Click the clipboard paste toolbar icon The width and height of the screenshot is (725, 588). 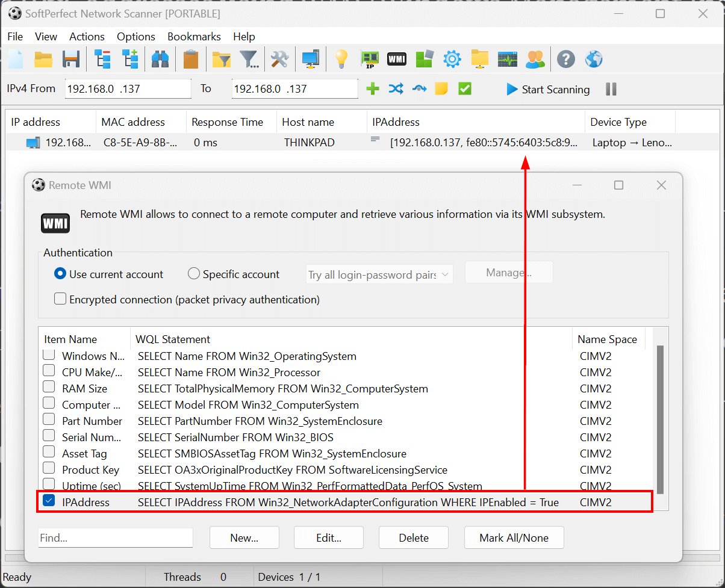point(191,59)
